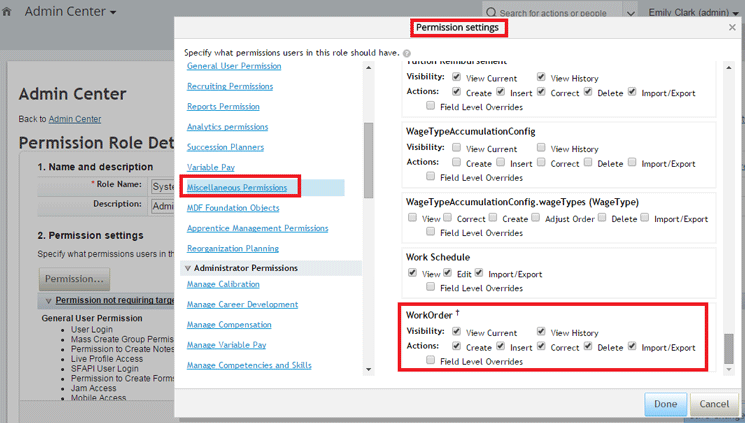Click the Permission... button in background page
745x423 pixels.
coord(74,279)
